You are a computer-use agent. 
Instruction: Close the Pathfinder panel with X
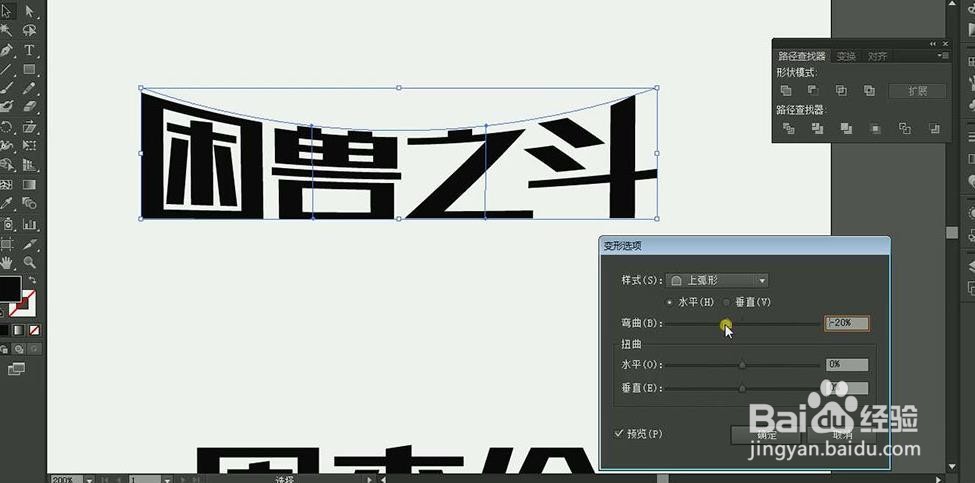click(x=946, y=44)
